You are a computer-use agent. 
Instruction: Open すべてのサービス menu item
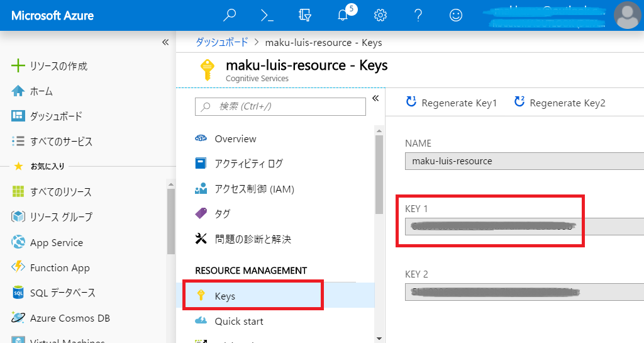click(x=61, y=142)
